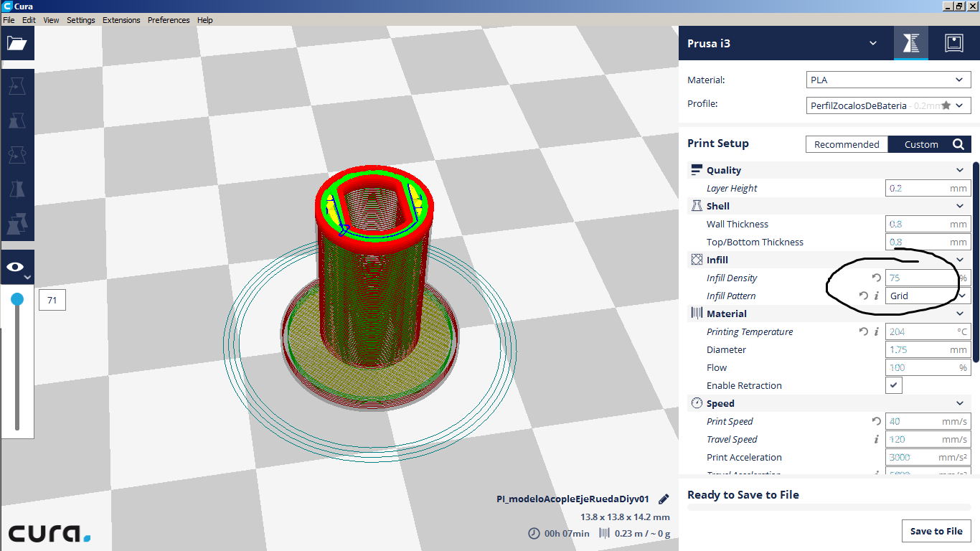Select the Mirror tool in sidebar

17,189
